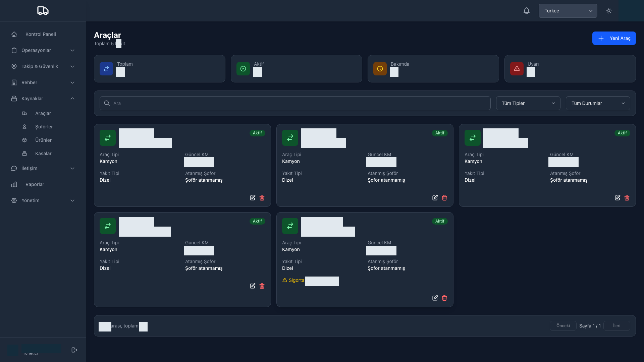Image resolution: width=644 pixels, height=362 pixels.
Task: Edit the bottom-left vehicle card
Action: 253,286
